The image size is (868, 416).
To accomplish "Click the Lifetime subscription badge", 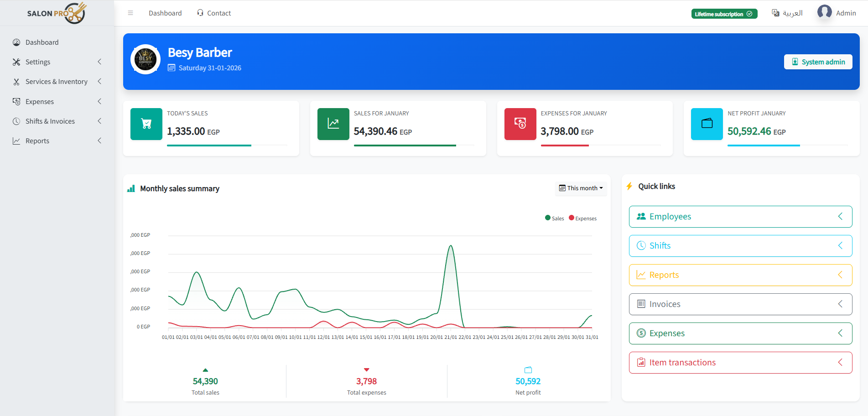I will tap(724, 14).
